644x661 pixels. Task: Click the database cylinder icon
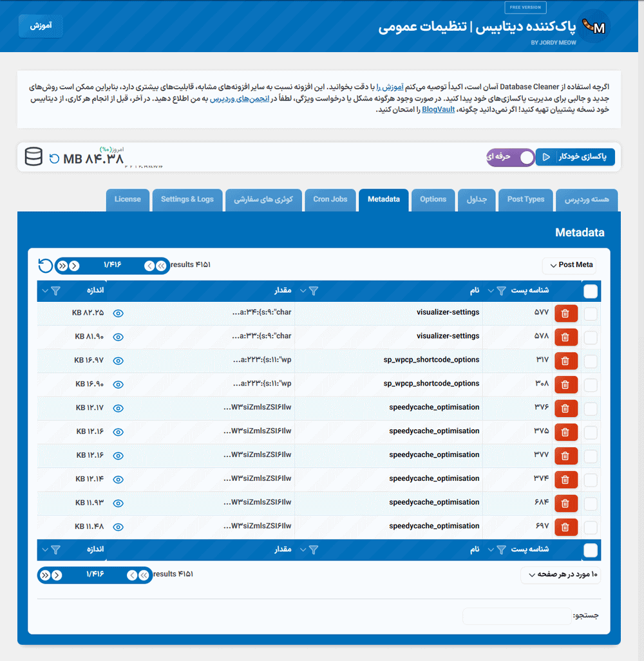33,158
